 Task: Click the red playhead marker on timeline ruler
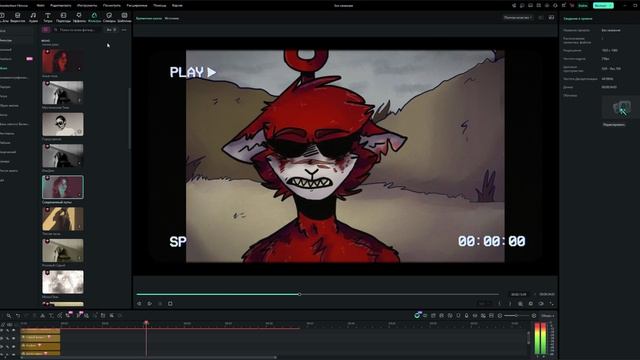[146, 323]
